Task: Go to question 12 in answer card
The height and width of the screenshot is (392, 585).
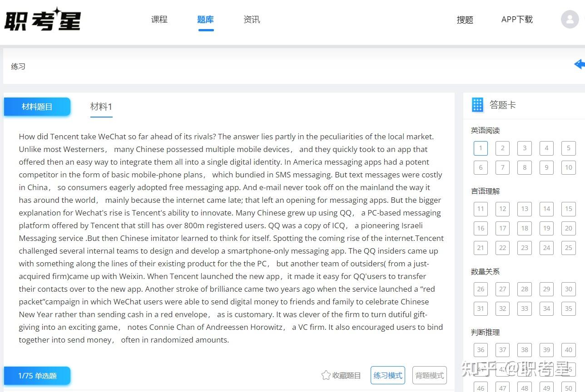Action: (503, 209)
